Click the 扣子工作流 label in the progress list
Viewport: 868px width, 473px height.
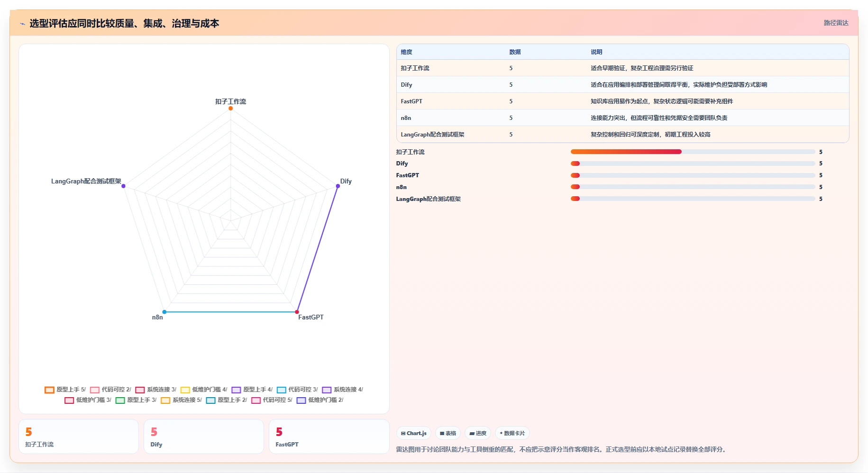pos(411,152)
